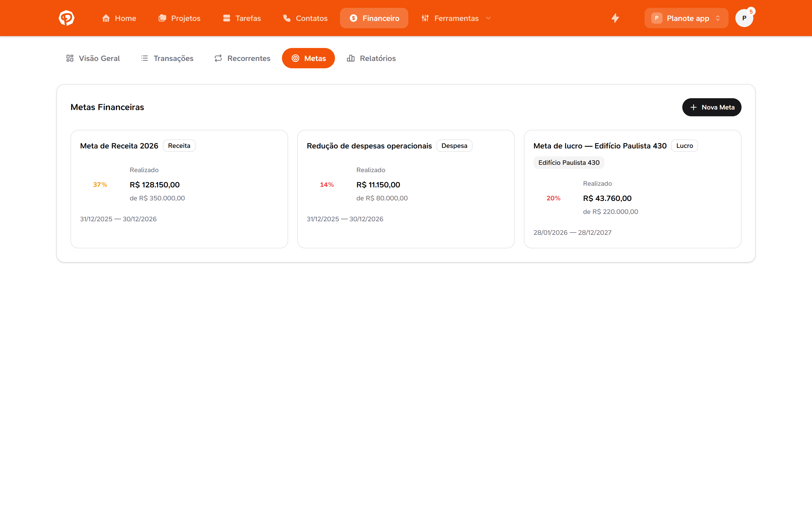Screen dimensions: 812x508
Task: Click the Transações list icon
Action: click(145, 58)
